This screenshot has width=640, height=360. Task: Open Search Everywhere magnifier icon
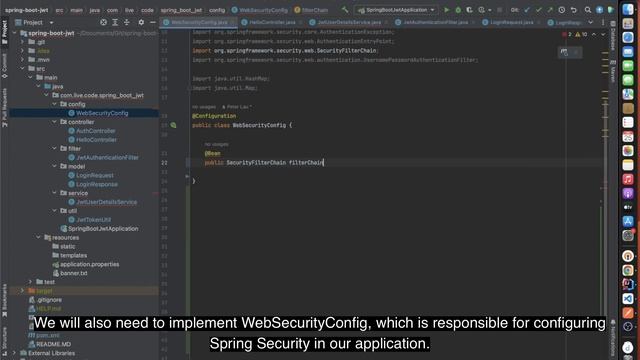pos(588,10)
